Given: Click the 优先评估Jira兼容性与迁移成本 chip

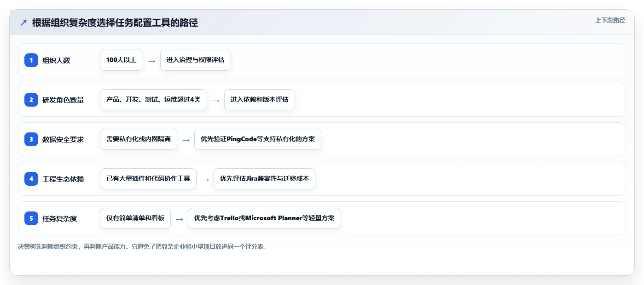Looking at the screenshot, I should (264, 179).
